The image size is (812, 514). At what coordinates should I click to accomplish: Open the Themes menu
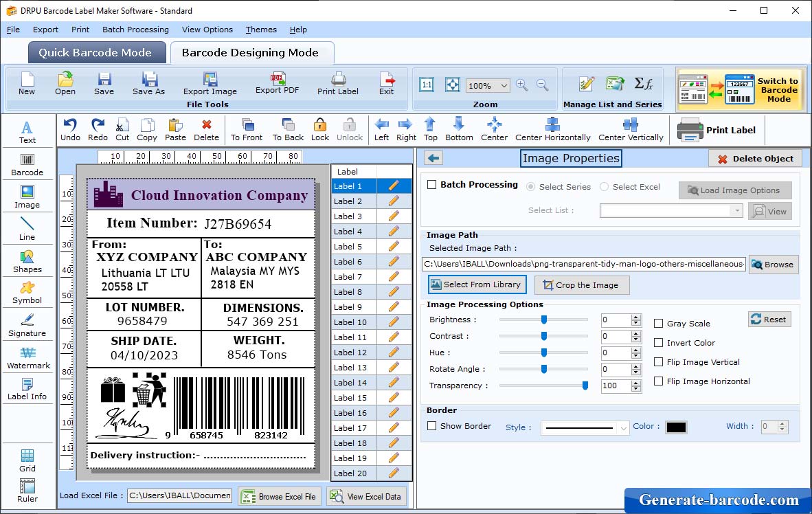(261, 30)
